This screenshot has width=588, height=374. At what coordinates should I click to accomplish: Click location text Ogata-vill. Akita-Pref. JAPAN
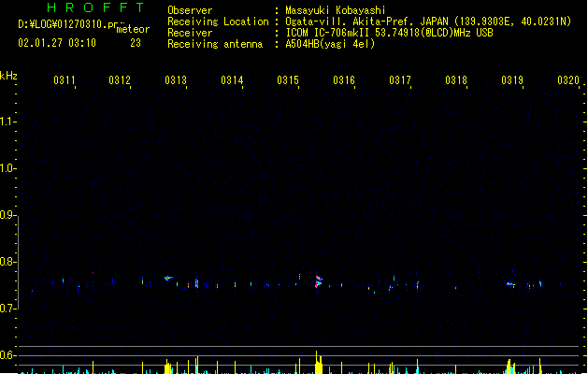point(366,22)
